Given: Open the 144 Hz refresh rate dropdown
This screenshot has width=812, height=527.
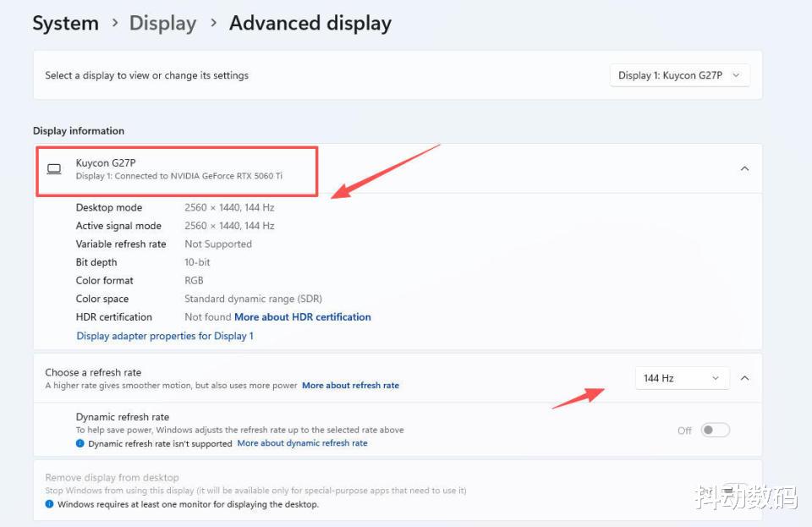Looking at the screenshot, I should click(x=682, y=378).
